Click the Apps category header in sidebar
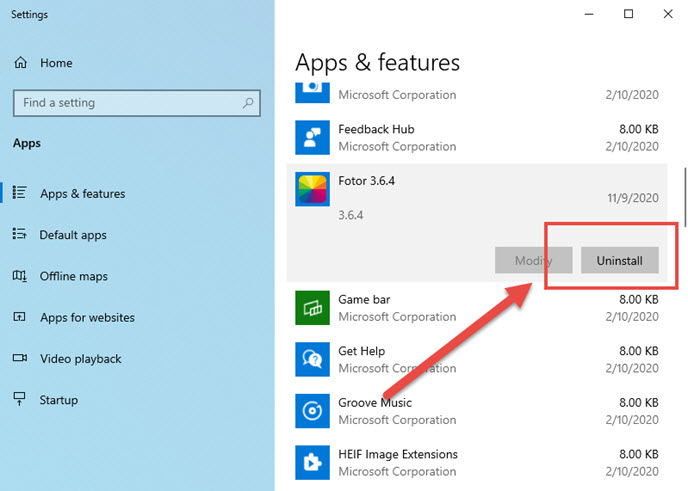Viewport: 688px width, 491px height. click(x=27, y=143)
